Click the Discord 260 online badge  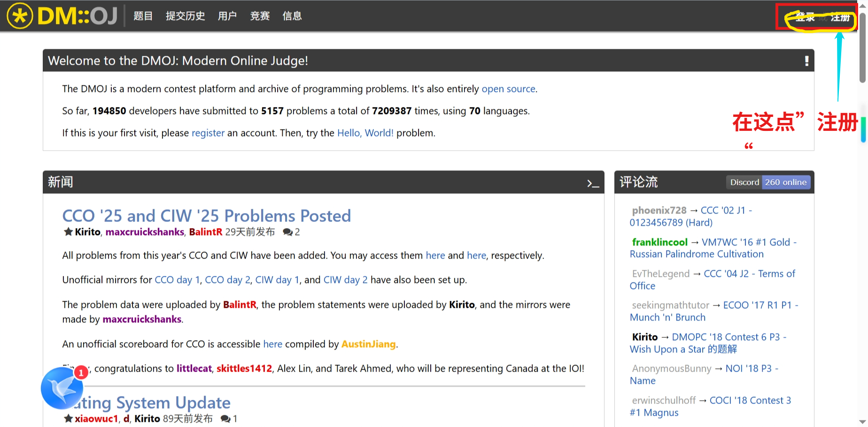coord(768,182)
